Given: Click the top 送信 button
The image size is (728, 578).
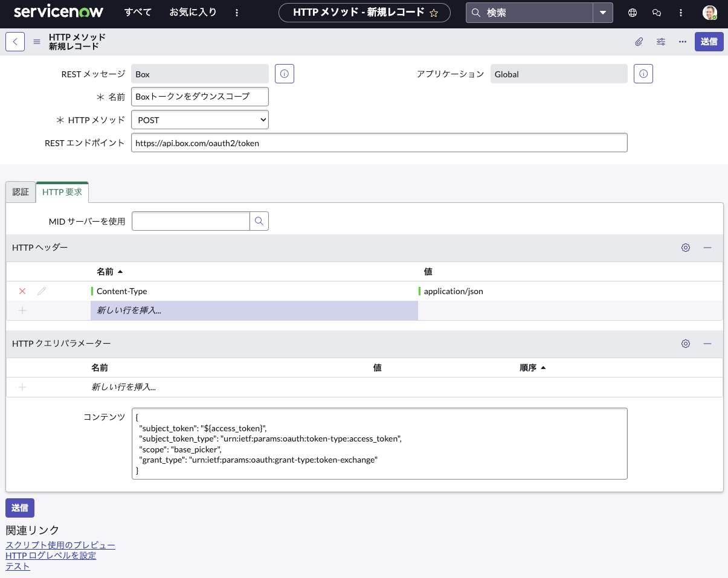Looking at the screenshot, I should (x=709, y=42).
